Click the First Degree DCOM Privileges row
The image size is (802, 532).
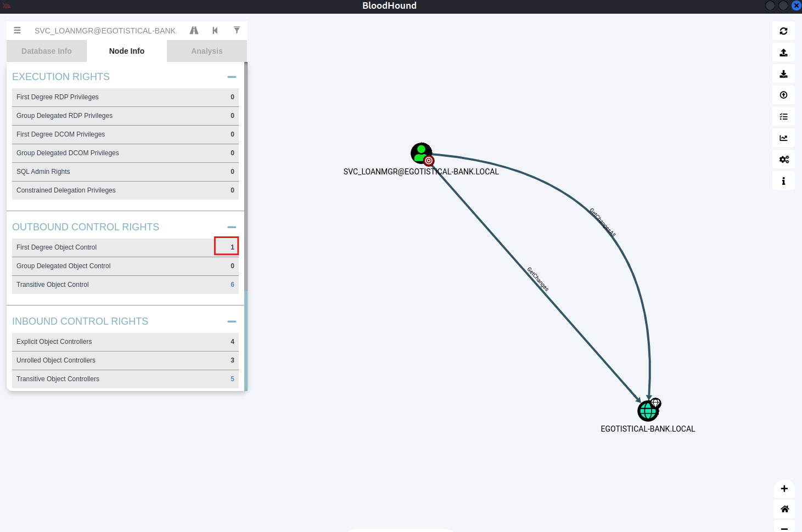pos(125,134)
